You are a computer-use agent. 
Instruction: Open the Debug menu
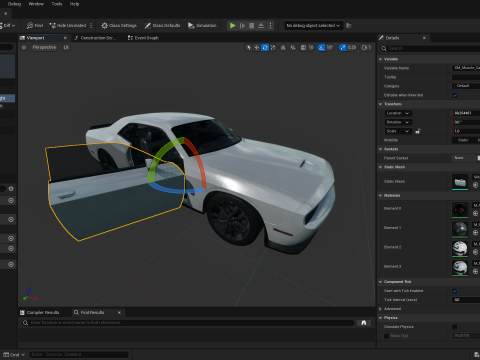click(14, 4)
